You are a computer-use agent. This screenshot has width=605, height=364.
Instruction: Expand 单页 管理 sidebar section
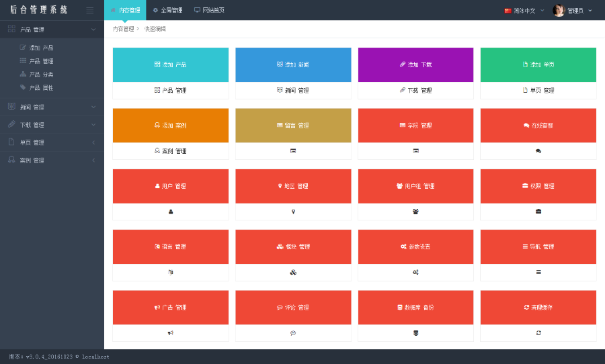[x=52, y=142]
